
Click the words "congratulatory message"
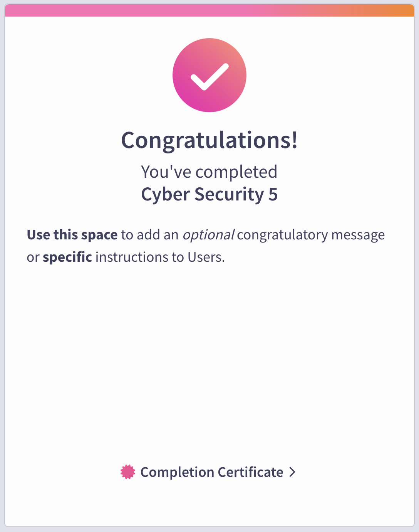[x=311, y=235]
